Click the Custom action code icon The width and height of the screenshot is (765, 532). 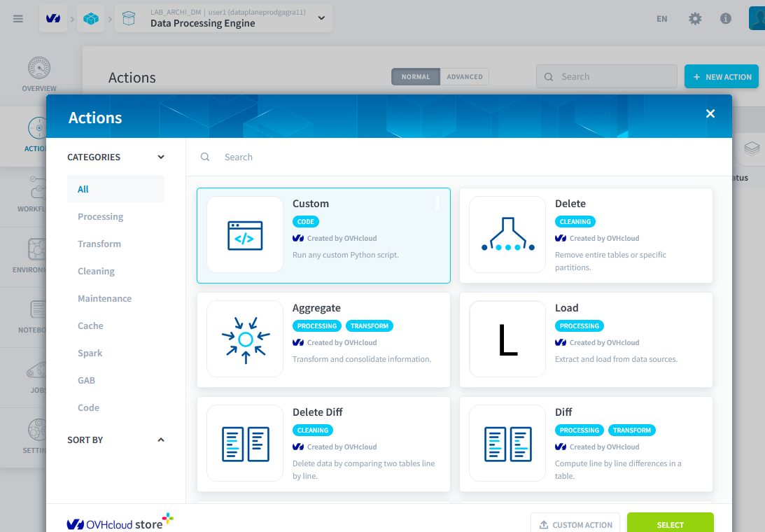[x=245, y=234]
